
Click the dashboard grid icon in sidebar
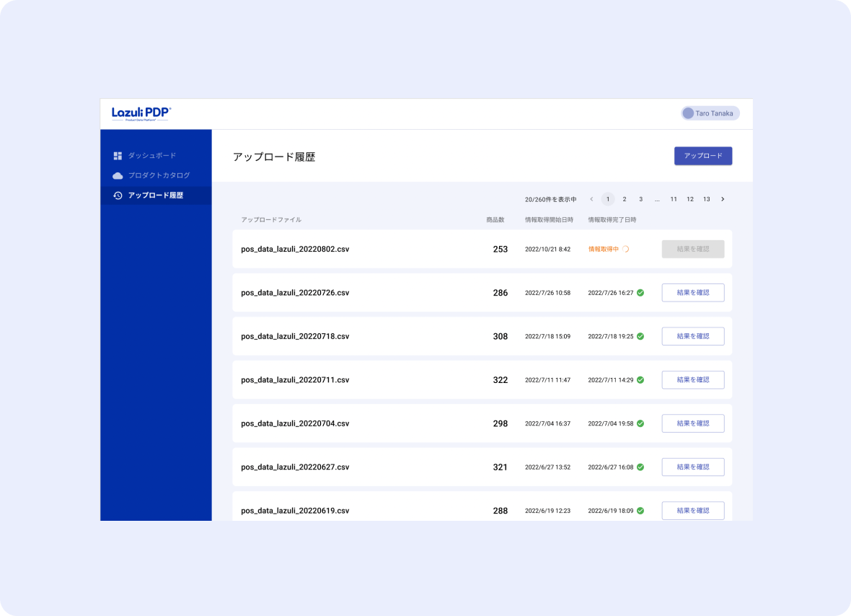pyautogui.click(x=118, y=156)
